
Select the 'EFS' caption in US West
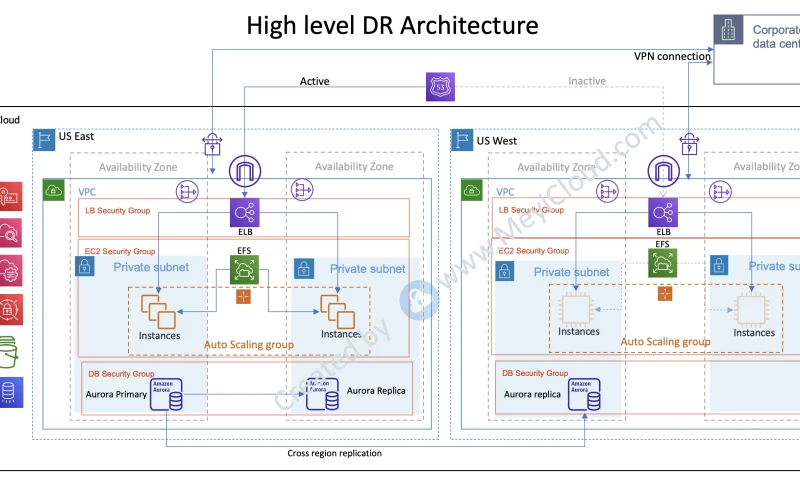click(662, 244)
